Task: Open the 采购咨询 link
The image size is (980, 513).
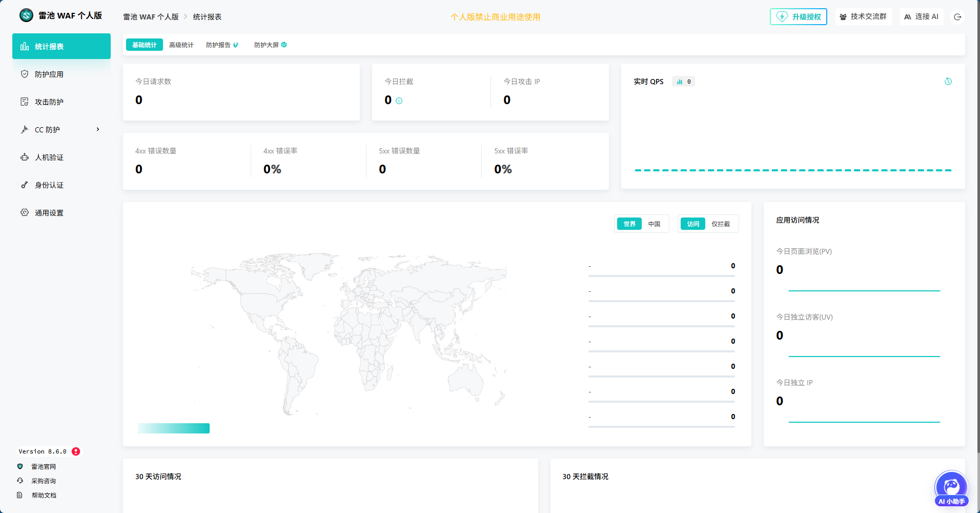Action: point(44,481)
